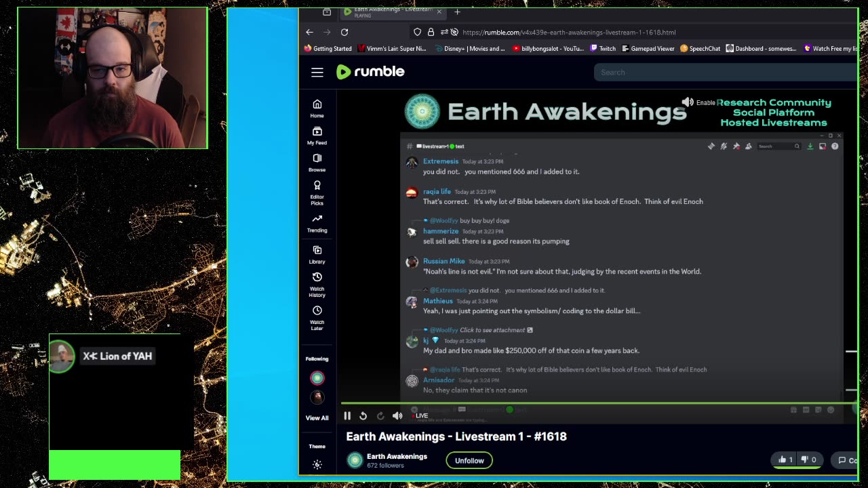Screen dimensions: 868x488
Task: Open Editor Picks in the sidebar
Action: click(x=317, y=193)
